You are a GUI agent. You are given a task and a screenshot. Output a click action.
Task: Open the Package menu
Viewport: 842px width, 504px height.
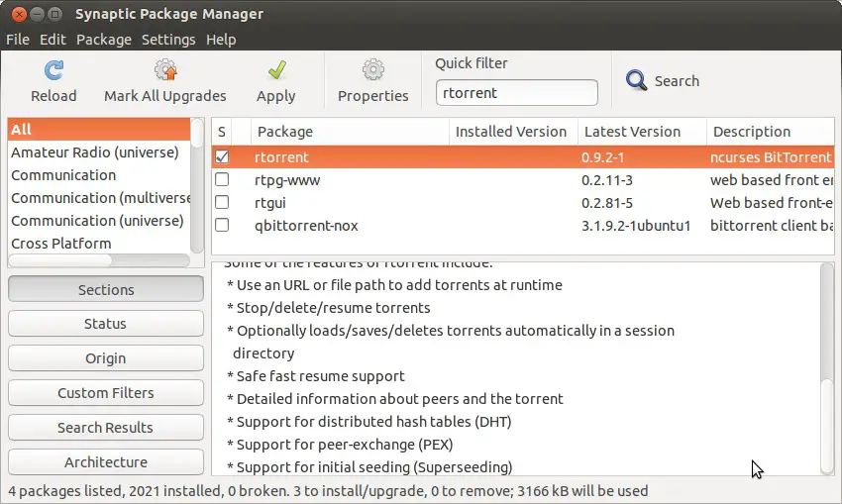(104, 40)
